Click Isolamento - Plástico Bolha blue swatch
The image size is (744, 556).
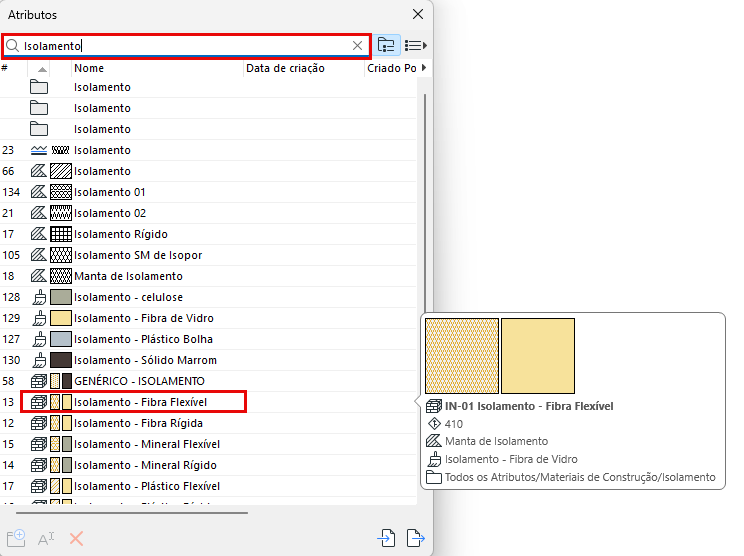click(61, 339)
